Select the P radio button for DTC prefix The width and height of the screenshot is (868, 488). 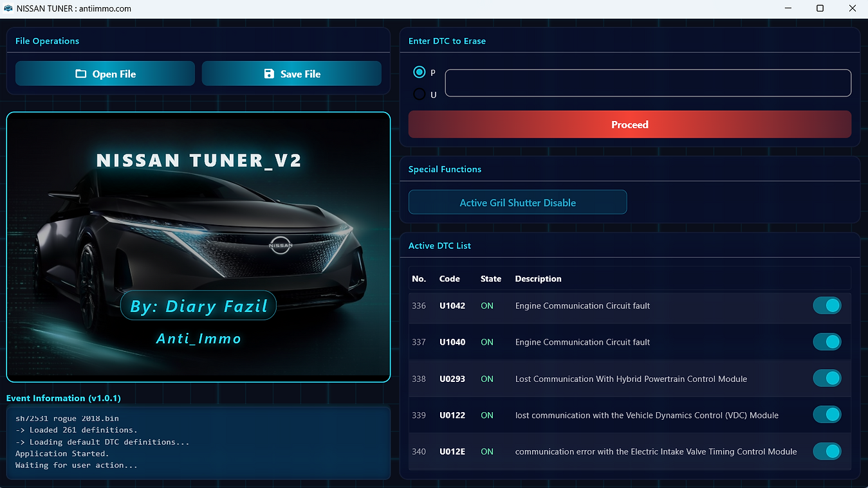click(x=419, y=72)
